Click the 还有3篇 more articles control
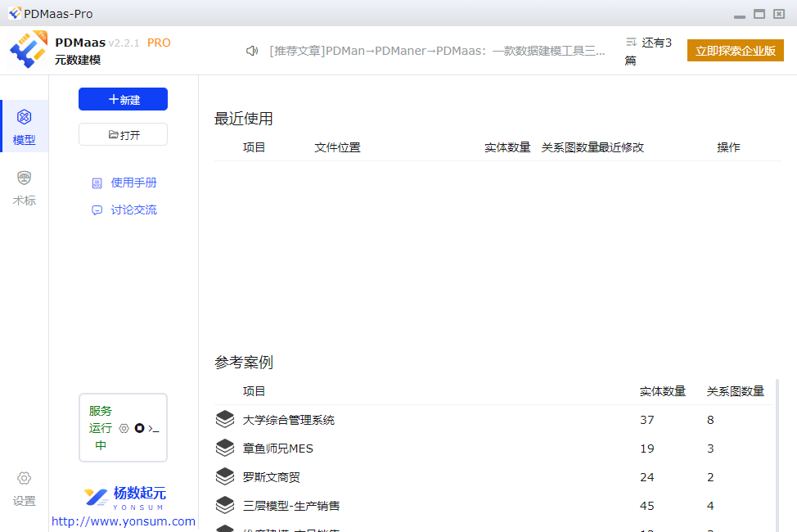Image resolution: width=797 pixels, height=532 pixels. click(x=648, y=51)
